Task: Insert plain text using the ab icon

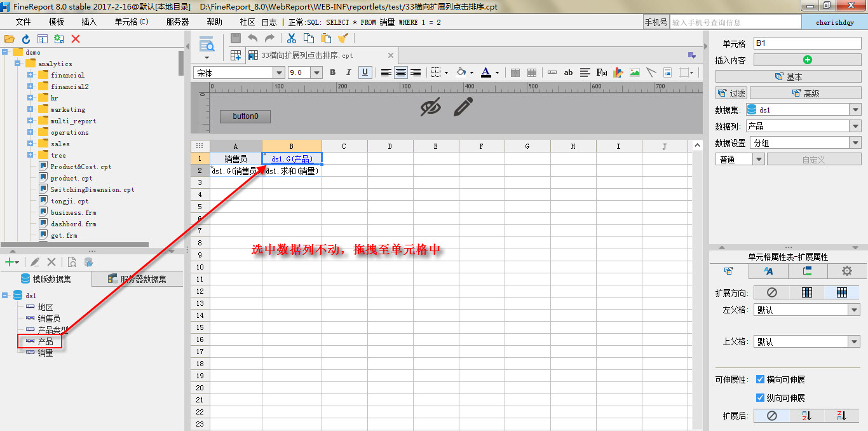Action: [568, 72]
